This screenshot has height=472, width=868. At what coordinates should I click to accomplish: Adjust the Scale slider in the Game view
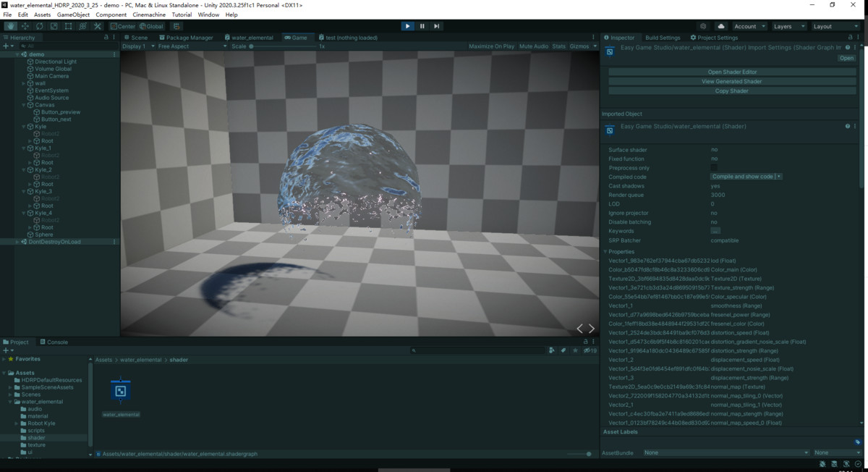tap(252, 46)
